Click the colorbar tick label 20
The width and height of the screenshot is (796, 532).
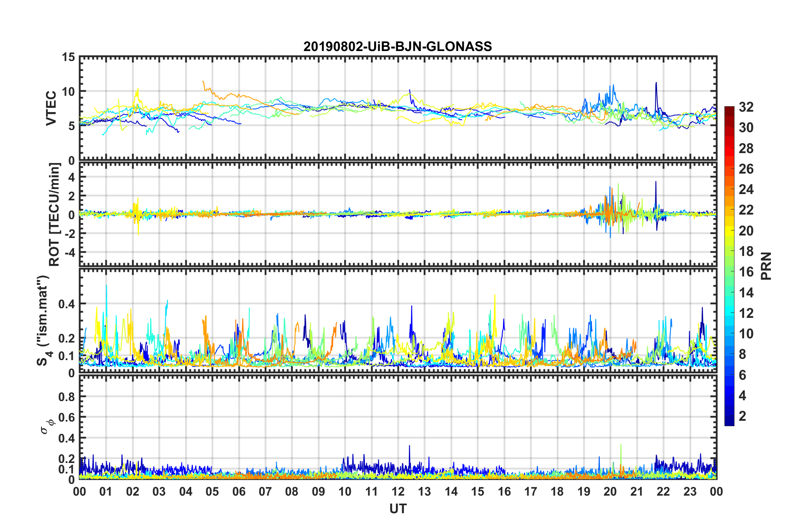[x=746, y=231]
